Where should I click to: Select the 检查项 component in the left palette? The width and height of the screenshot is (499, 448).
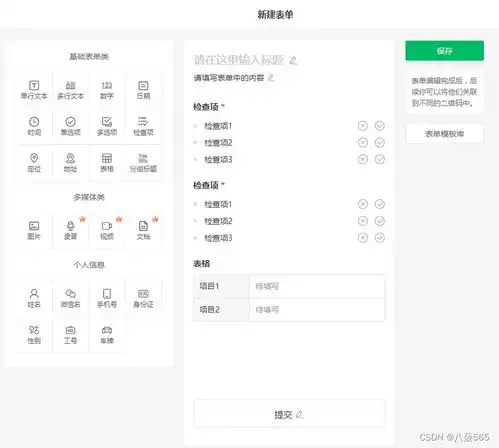pyautogui.click(x=143, y=126)
